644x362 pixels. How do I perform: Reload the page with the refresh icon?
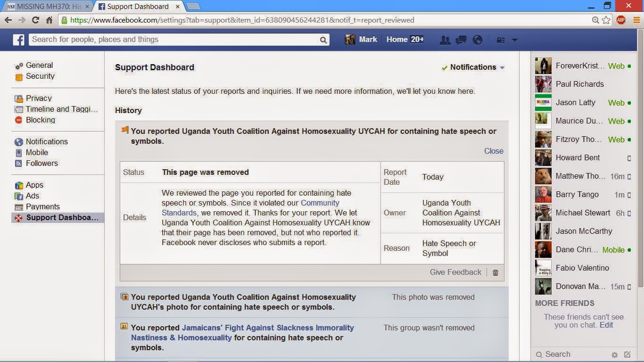35,20
